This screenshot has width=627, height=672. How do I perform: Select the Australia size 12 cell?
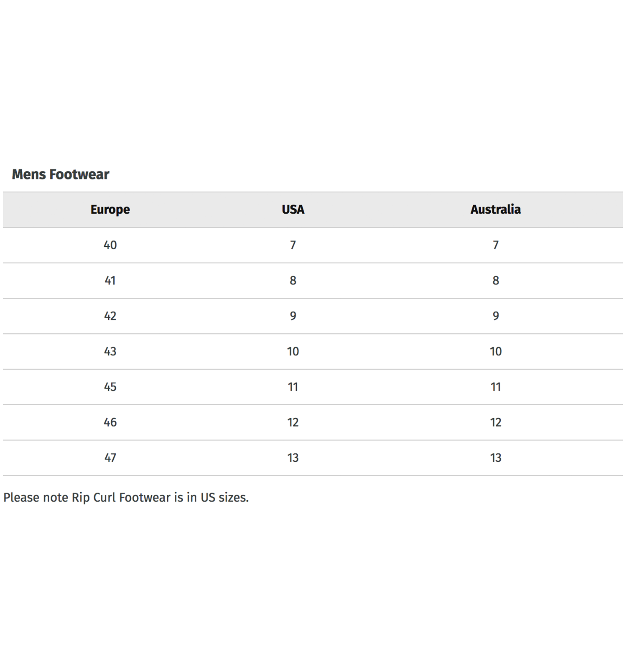click(496, 422)
